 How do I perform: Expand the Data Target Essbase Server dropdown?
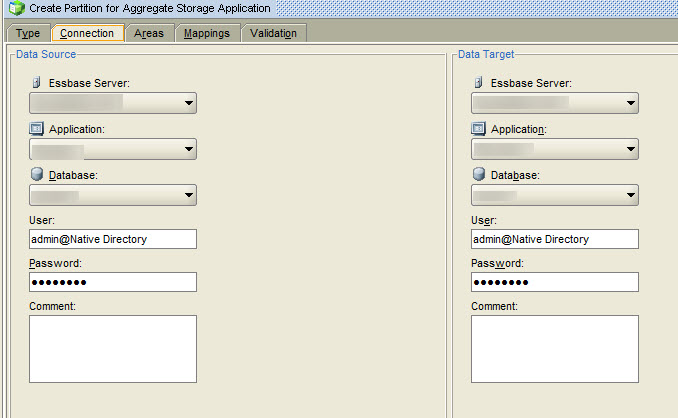click(630, 103)
